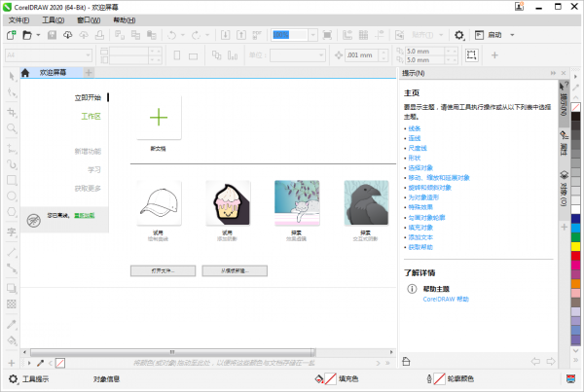Expand the redo history dropdown arrow

207,35
